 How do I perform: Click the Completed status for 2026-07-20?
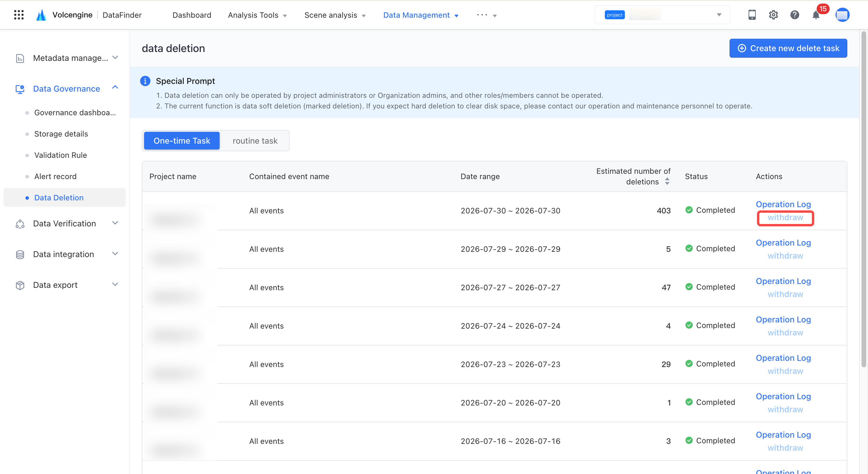(710, 402)
